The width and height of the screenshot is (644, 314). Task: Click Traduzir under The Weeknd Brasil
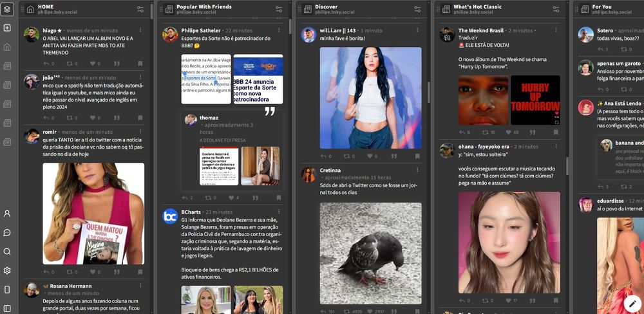click(x=468, y=38)
